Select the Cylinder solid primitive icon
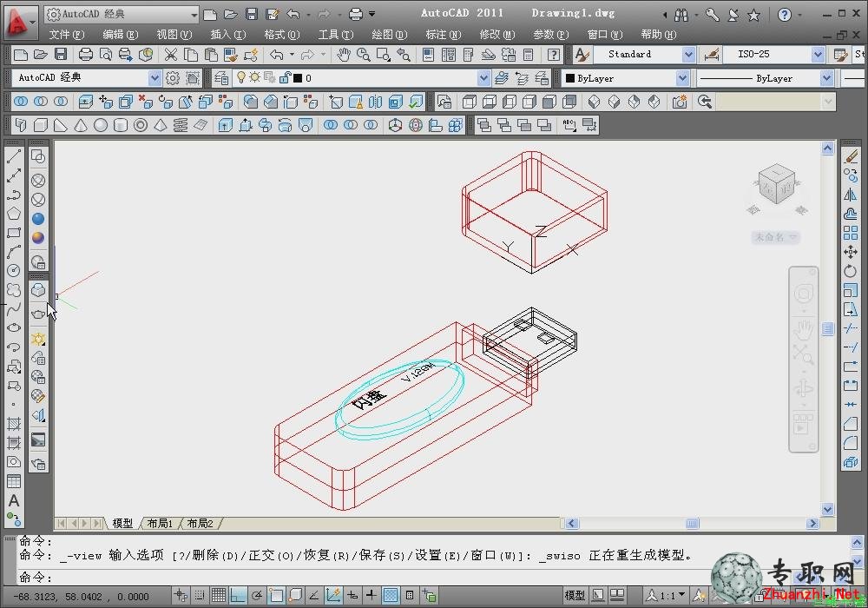This screenshot has height=608, width=868. click(x=120, y=126)
